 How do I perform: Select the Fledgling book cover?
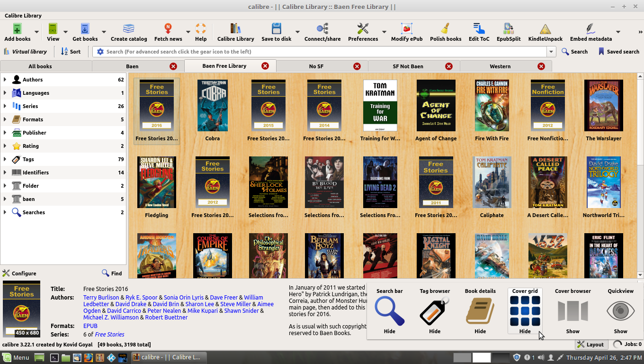click(157, 182)
